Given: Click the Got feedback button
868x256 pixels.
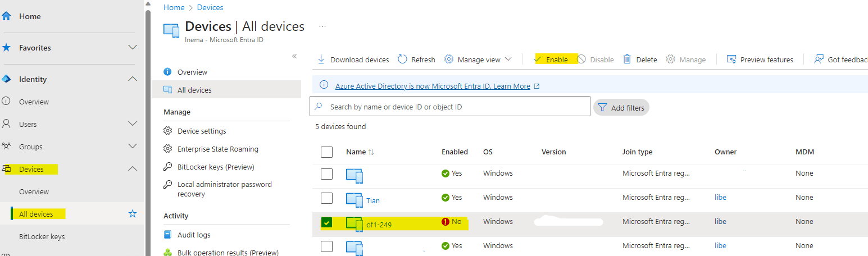Looking at the screenshot, I should pyautogui.click(x=841, y=60).
